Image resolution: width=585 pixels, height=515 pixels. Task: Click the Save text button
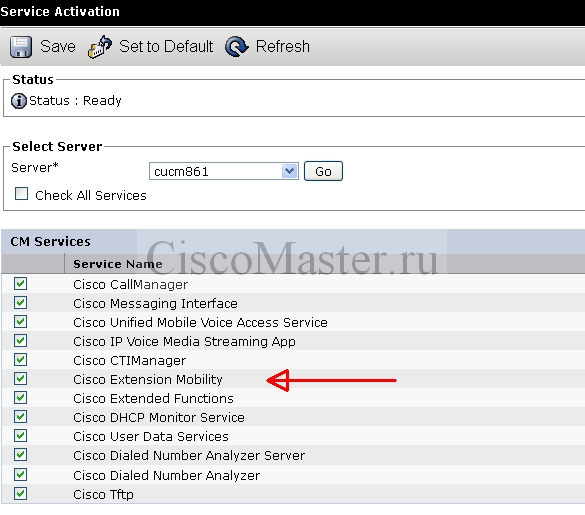click(58, 47)
